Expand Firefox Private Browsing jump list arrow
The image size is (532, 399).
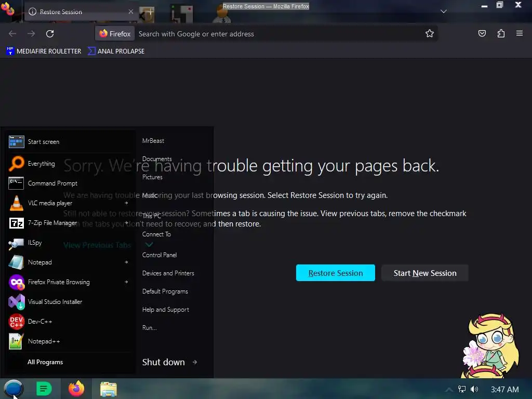(x=126, y=282)
